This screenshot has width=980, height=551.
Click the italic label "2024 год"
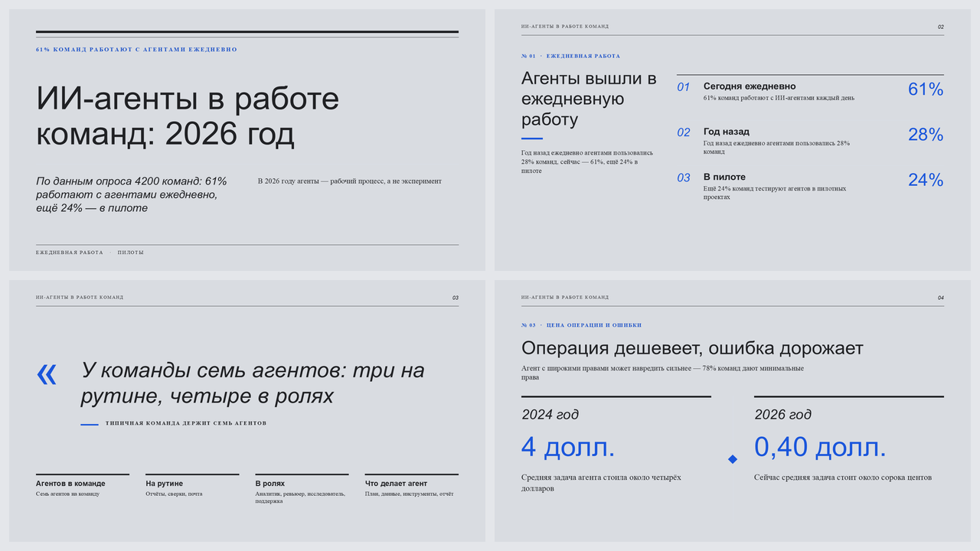point(550,415)
